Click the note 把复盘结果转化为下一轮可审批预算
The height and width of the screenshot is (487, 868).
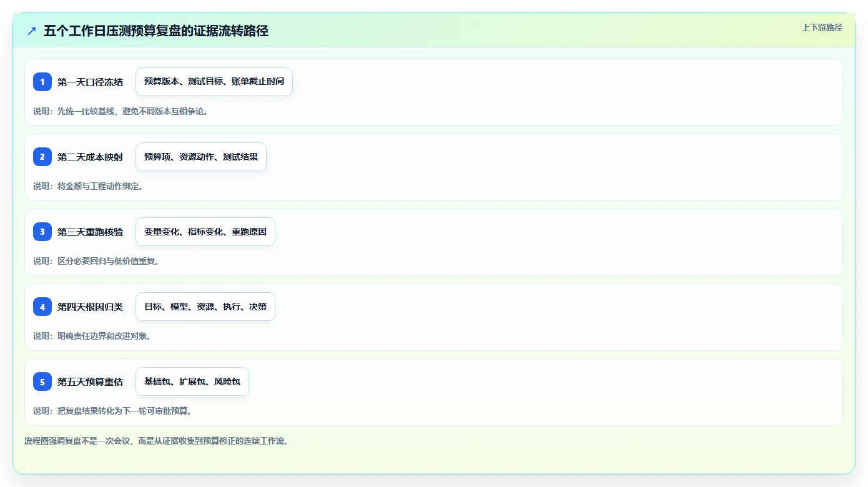pyautogui.click(x=112, y=411)
